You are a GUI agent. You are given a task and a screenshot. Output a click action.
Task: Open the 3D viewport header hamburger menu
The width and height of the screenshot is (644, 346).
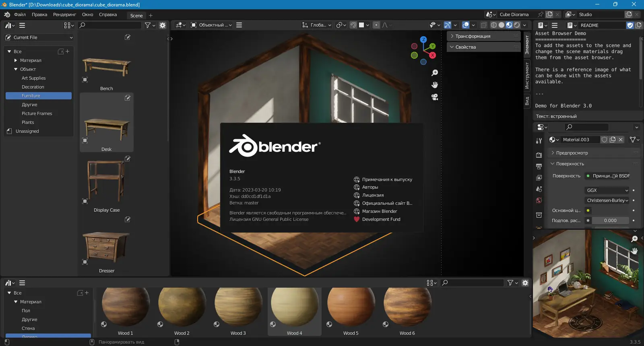[239, 25]
